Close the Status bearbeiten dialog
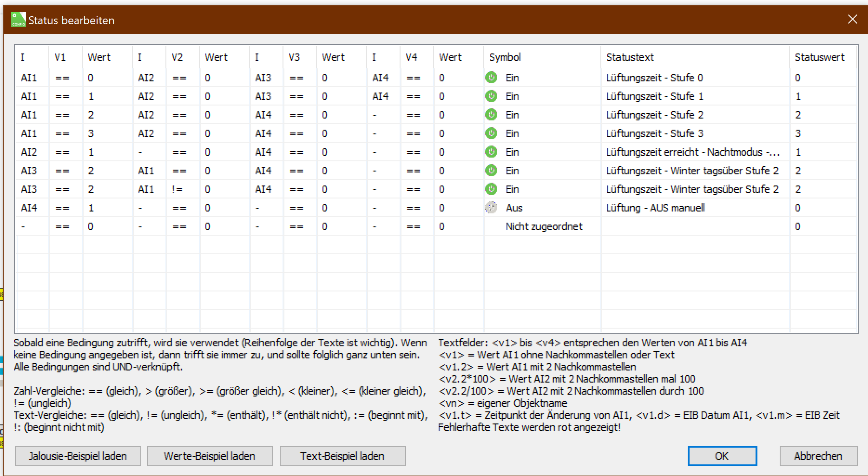This screenshot has height=476, width=868. pyautogui.click(x=852, y=19)
